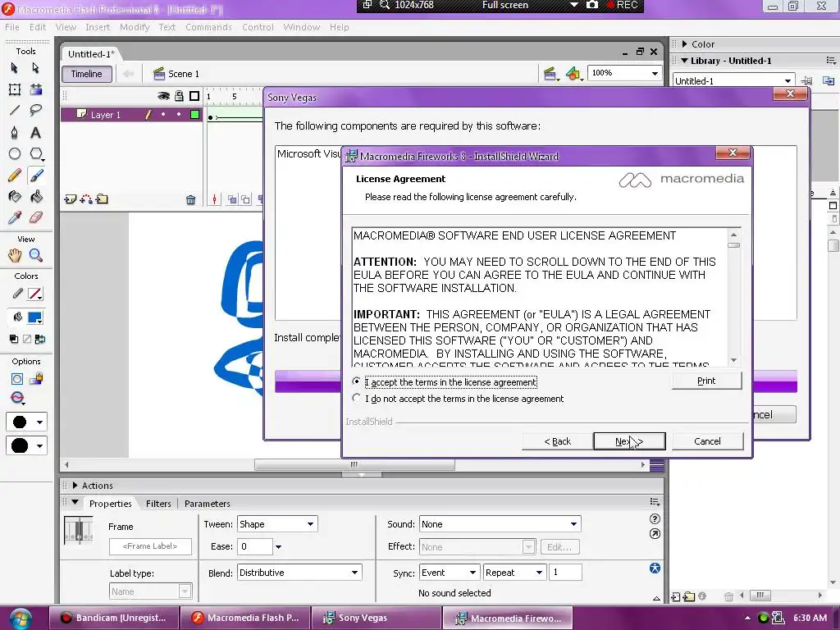Viewport: 840px width, 630px height.
Task: Toggle show/hide all layers eye icon
Action: [x=163, y=96]
